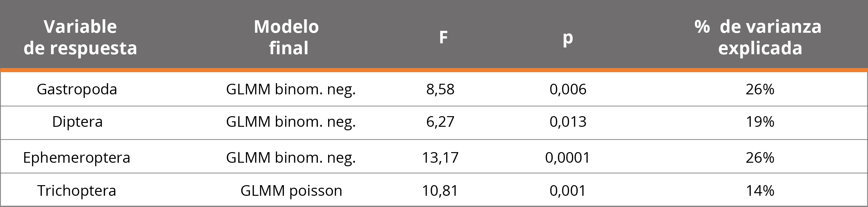
Task: Click the "F" column header
Action: click(x=443, y=37)
